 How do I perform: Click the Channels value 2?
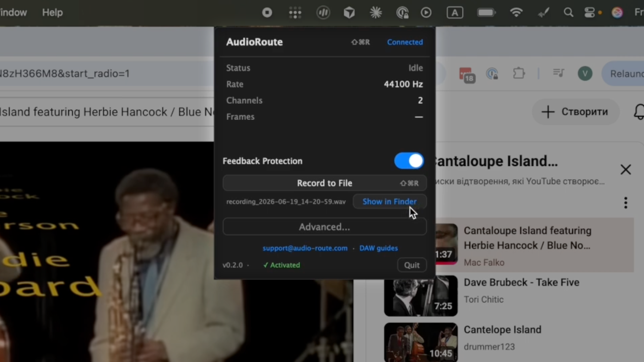click(420, 100)
